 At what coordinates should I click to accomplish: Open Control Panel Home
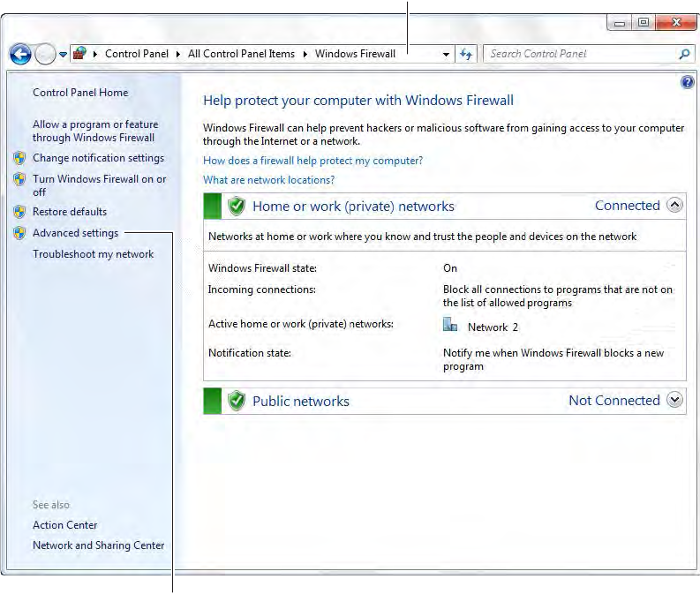coord(80,93)
